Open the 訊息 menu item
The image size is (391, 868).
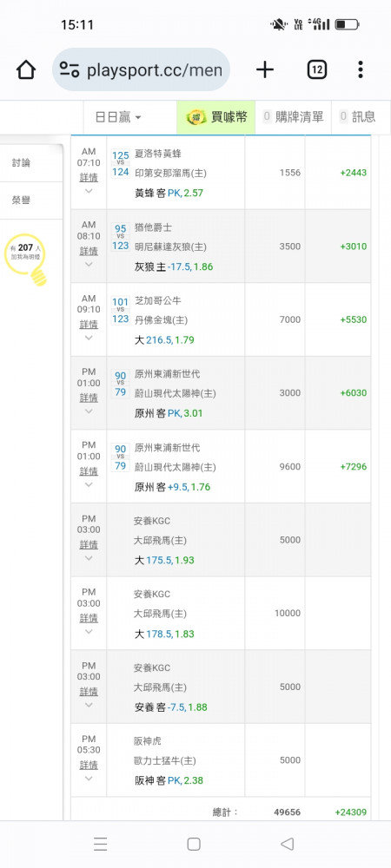(x=357, y=117)
